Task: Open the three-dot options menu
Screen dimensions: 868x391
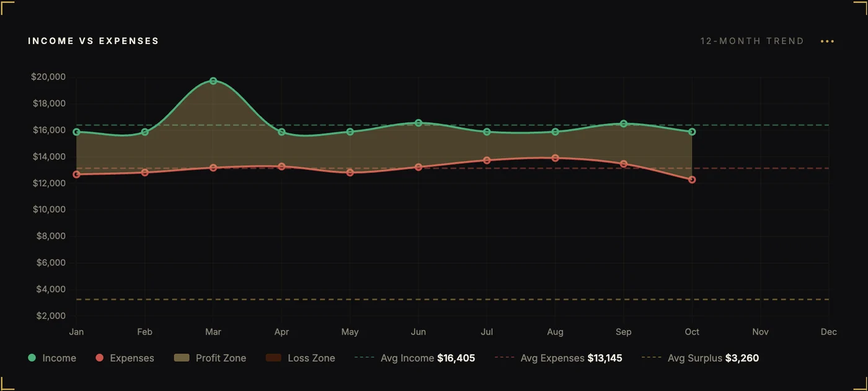Action: [x=827, y=41]
